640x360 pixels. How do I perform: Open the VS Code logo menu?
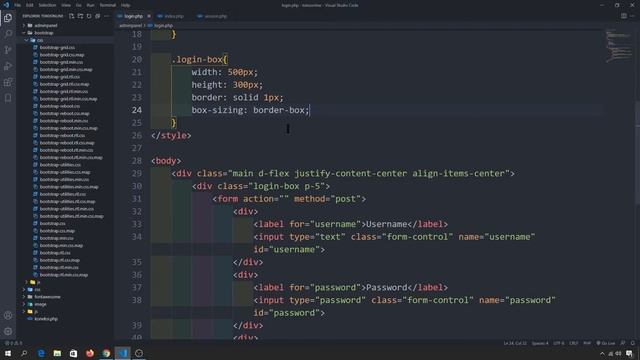pos(6,5)
